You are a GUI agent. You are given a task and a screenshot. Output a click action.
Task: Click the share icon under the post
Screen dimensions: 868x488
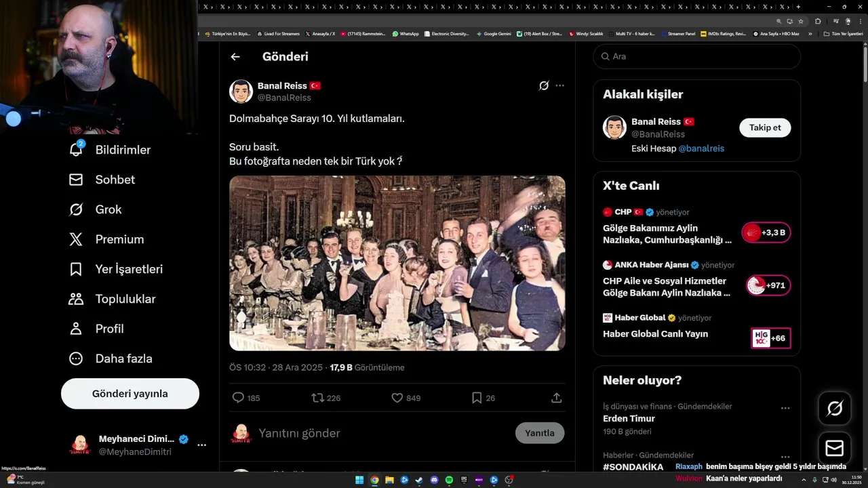point(557,398)
